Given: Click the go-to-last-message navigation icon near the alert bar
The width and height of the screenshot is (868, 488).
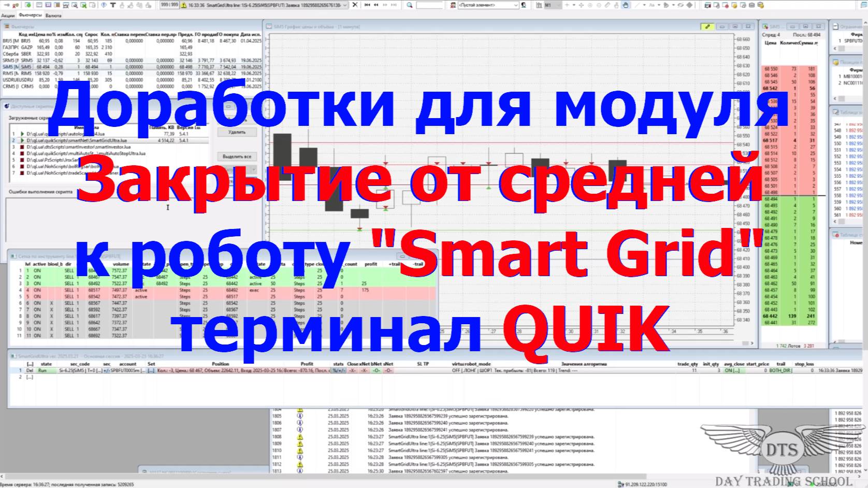Looking at the screenshot, I should coord(394,5).
